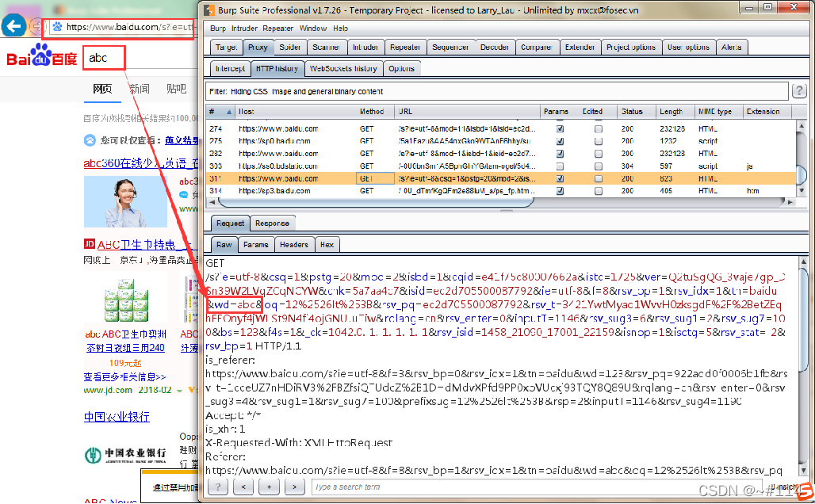Viewport: 815px width, 504px height.
Task: Toggle Edited checkbox for row 311
Action: [599, 179]
